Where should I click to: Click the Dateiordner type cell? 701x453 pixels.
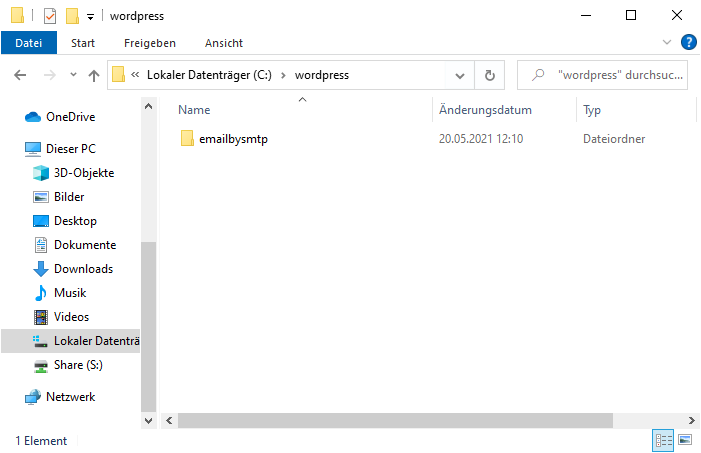(614, 139)
